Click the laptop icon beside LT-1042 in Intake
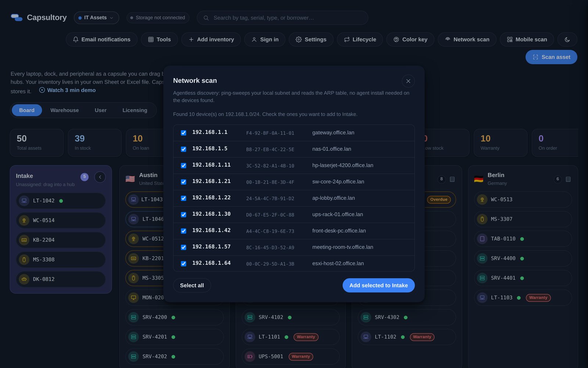This screenshot has width=588, height=368. (24, 201)
